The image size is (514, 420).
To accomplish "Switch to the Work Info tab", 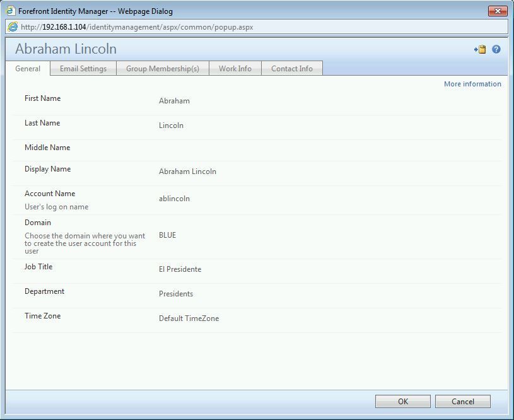I will 235,69.
